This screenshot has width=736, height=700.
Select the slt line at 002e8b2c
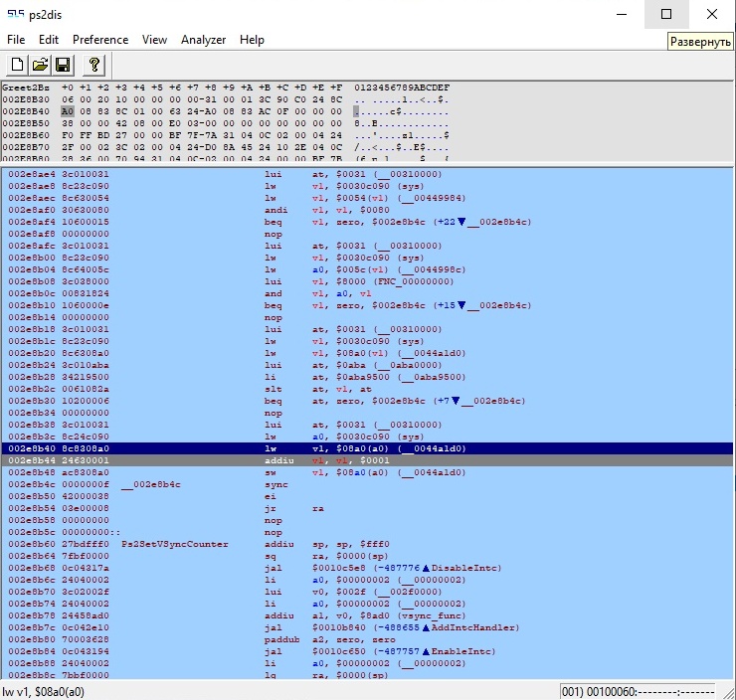point(367,389)
